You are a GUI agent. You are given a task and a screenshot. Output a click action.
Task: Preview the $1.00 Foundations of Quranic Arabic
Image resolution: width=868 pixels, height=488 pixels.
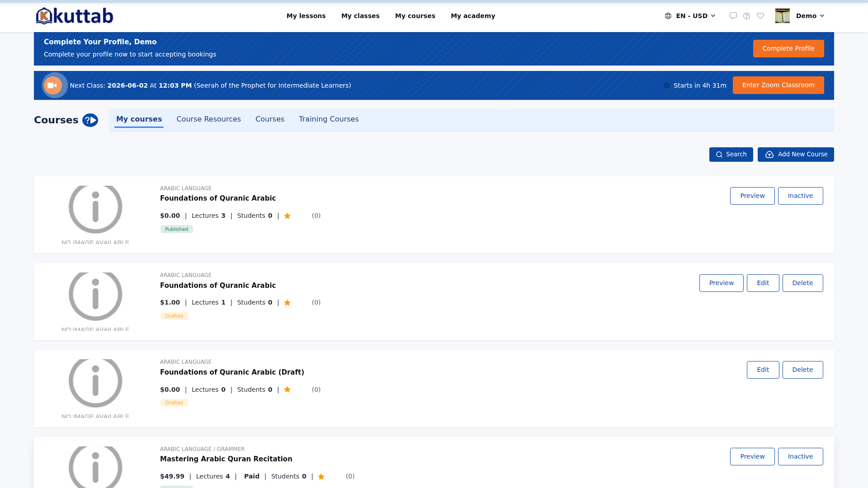721,283
